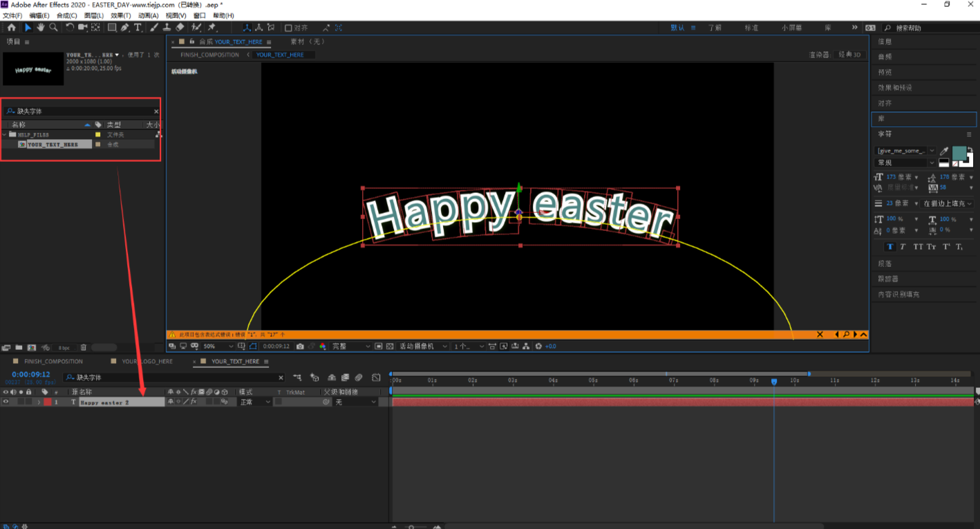Select the Pen tool
The image size is (980, 529).
click(x=125, y=28)
